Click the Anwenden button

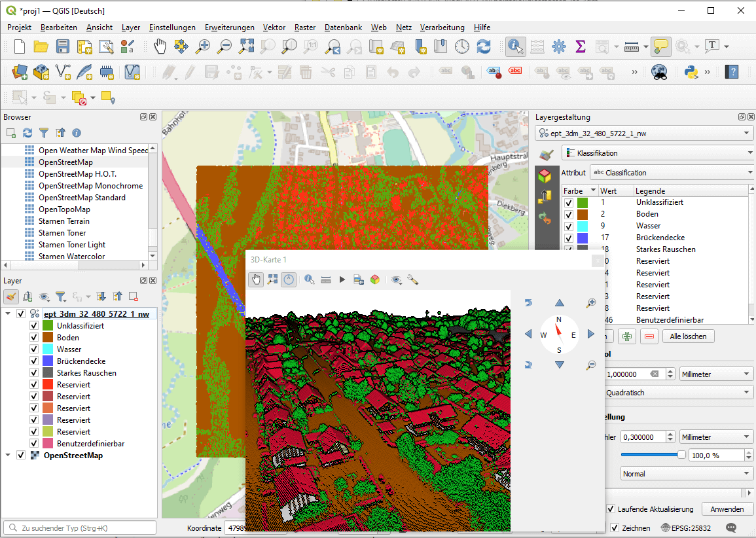click(727, 509)
